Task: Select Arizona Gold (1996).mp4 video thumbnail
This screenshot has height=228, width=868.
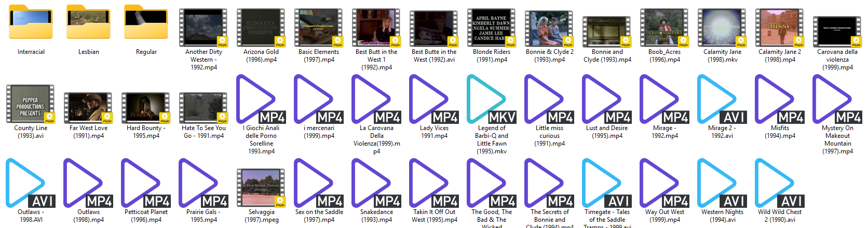Action: coord(261,27)
